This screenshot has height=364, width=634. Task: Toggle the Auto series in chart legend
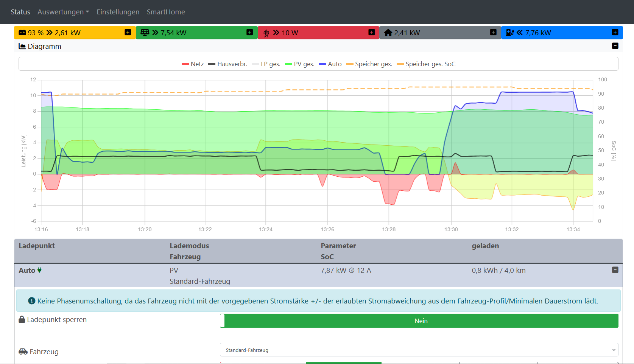pos(330,64)
